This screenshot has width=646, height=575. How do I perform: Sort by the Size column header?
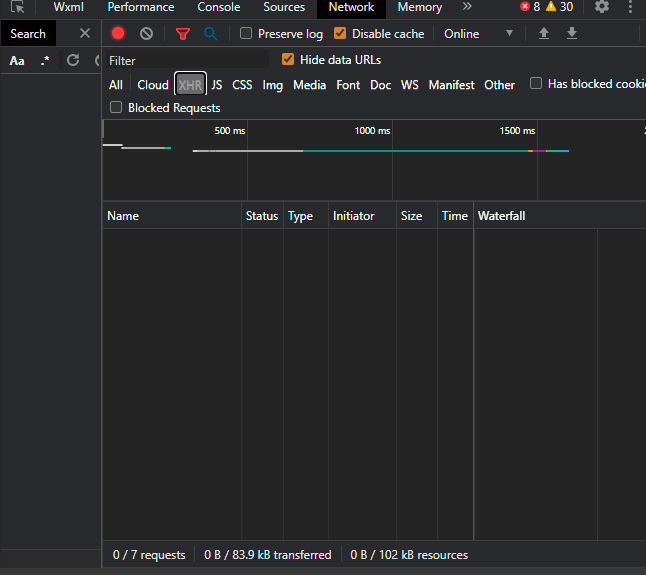417,216
